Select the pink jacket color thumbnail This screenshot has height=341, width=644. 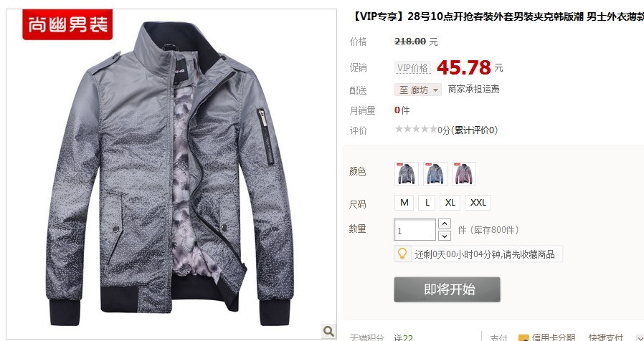[x=464, y=174]
